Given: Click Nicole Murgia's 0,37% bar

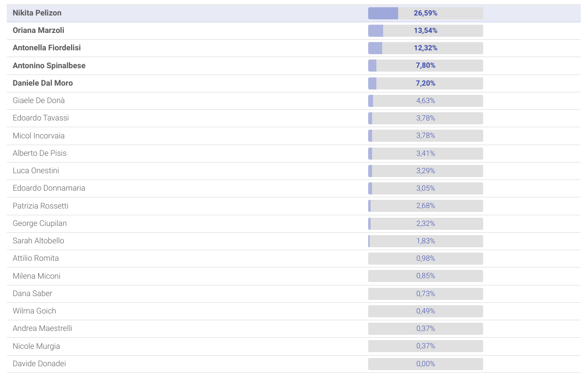Looking at the screenshot, I should (426, 346).
